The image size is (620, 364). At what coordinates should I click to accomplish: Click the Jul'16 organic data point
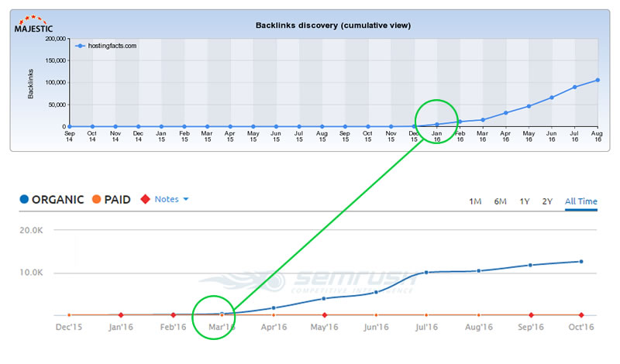[x=426, y=273]
